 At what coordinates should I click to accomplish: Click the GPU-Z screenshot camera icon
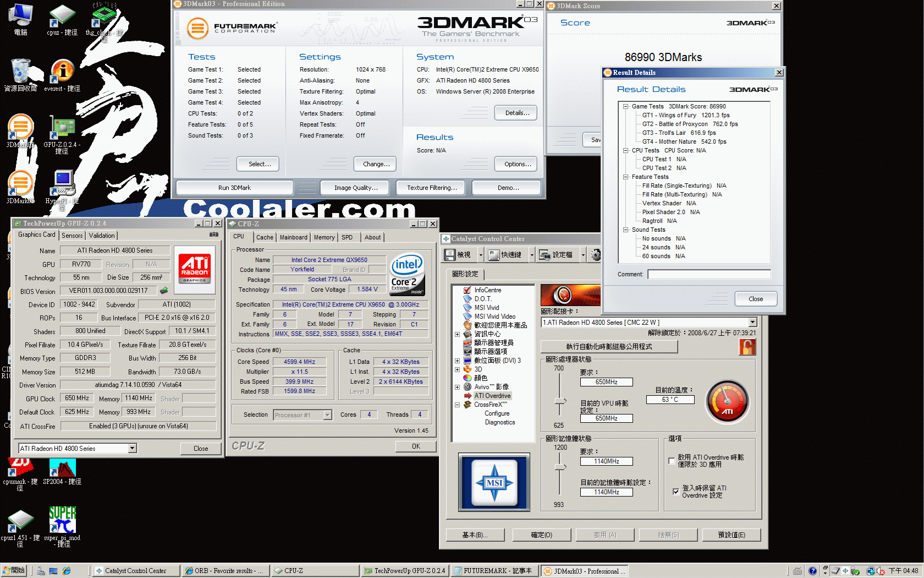(x=214, y=235)
